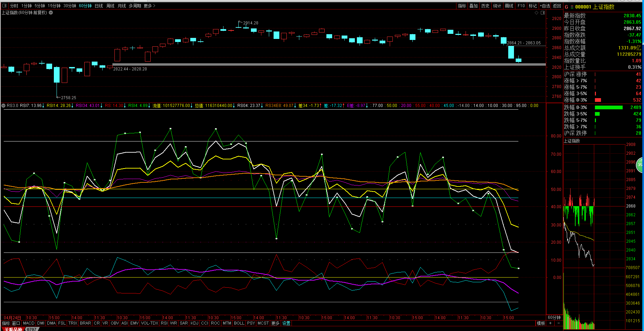
Task: Open 多周期 multi-period view
Action: (x=135, y=6)
